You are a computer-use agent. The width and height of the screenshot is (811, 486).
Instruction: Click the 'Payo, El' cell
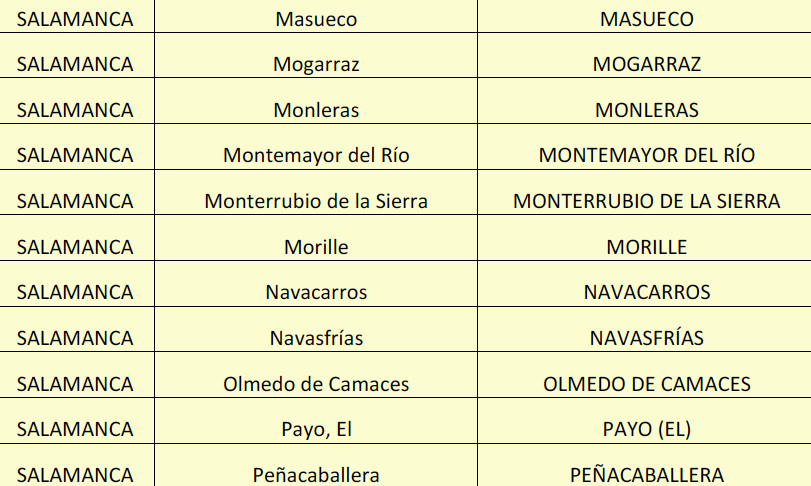pos(316,430)
